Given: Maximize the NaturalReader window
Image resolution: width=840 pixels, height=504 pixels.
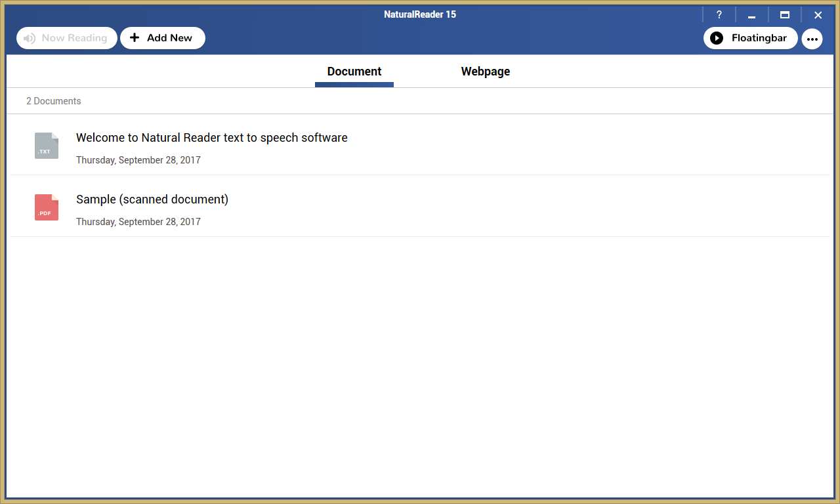Looking at the screenshot, I should pos(785,15).
